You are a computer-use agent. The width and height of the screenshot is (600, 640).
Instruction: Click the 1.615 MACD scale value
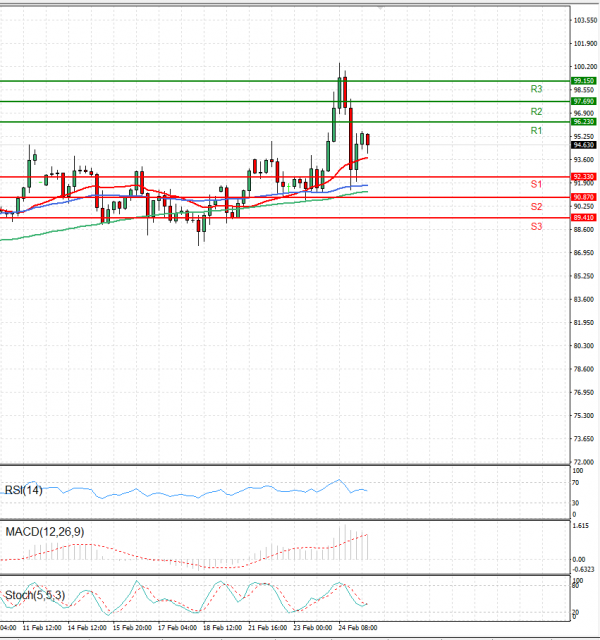pyautogui.click(x=581, y=526)
